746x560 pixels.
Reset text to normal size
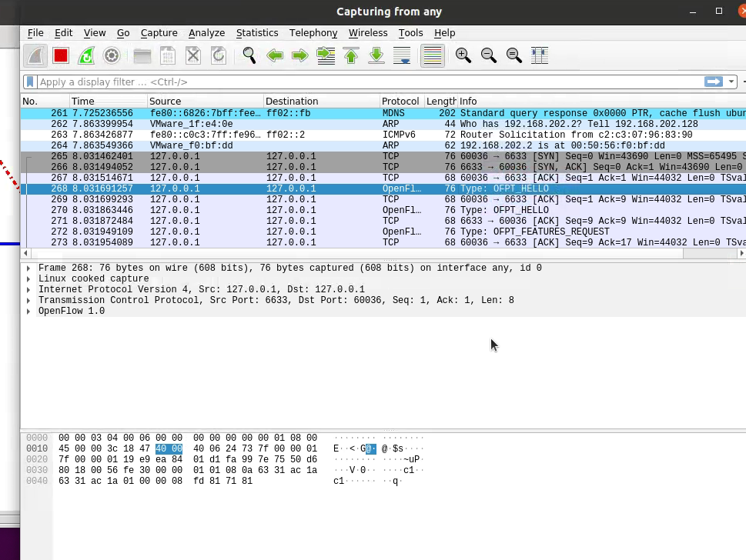tap(514, 55)
